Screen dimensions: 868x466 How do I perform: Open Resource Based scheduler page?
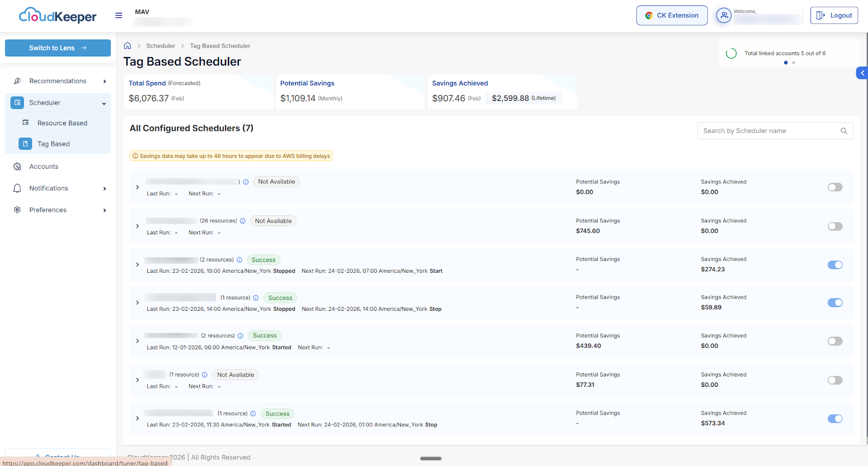(62, 123)
